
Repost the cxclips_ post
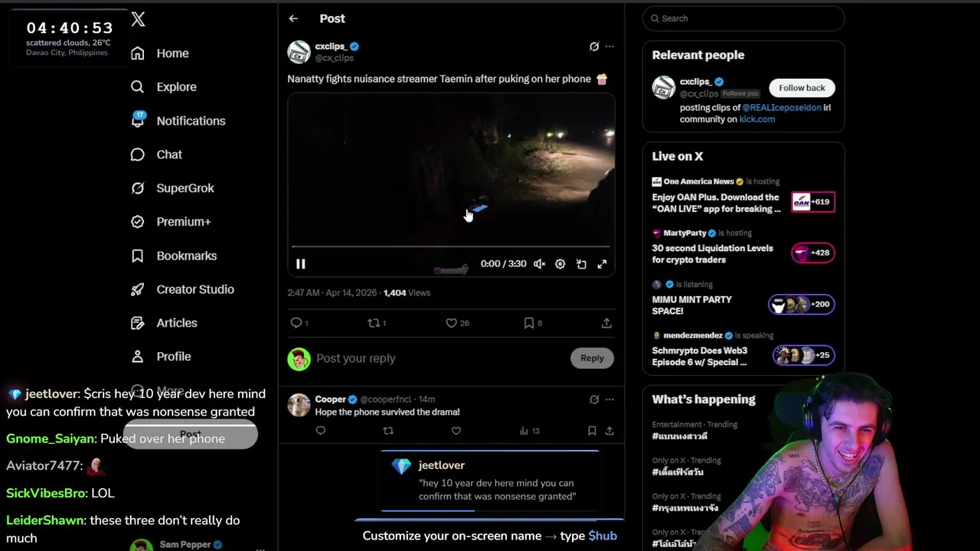[374, 323]
